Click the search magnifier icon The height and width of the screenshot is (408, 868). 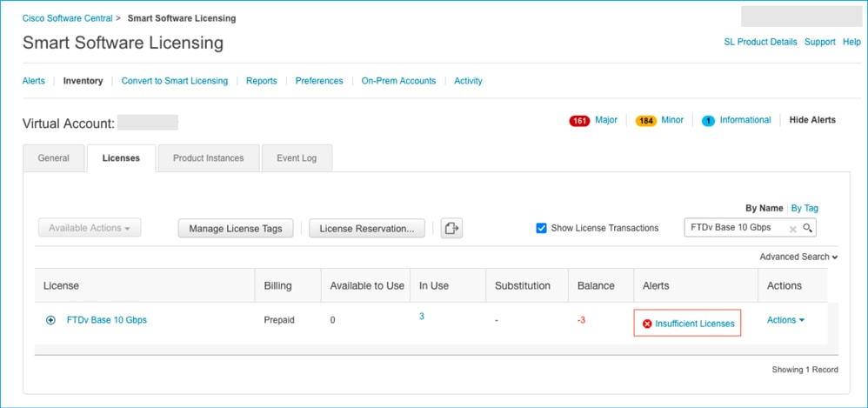point(808,228)
